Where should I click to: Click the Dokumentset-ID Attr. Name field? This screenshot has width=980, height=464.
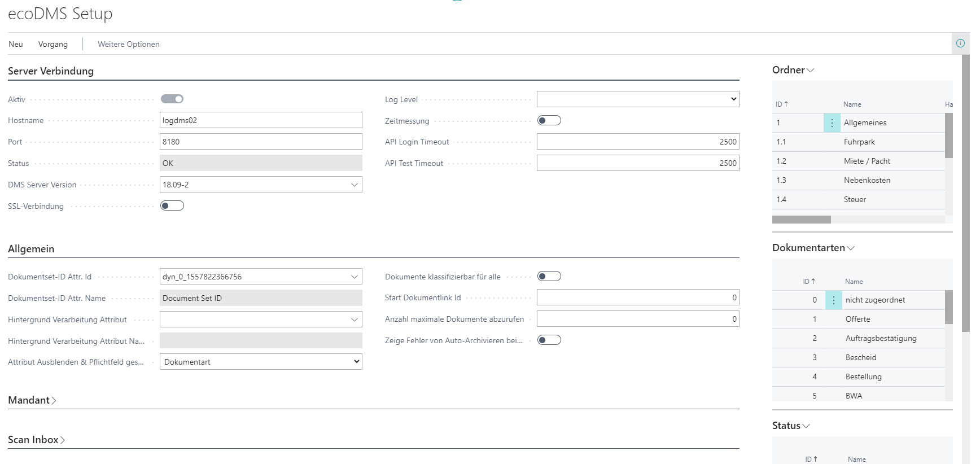[x=261, y=298]
